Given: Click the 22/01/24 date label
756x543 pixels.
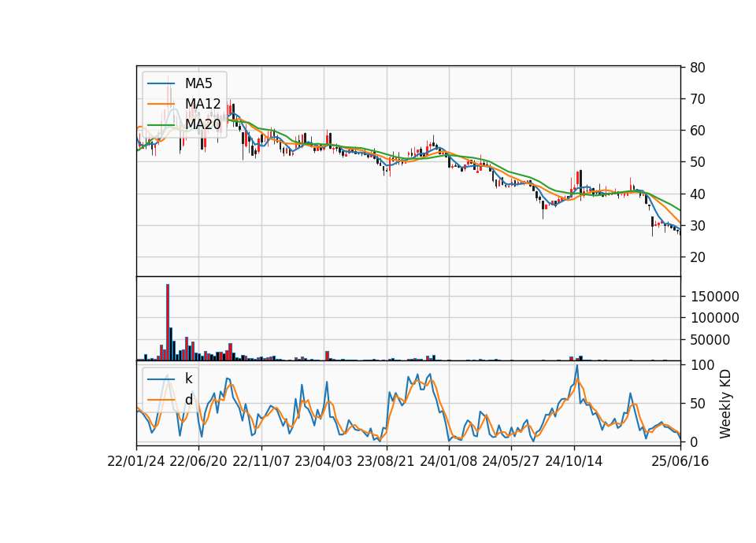Looking at the screenshot, I should tap(136, 461).
